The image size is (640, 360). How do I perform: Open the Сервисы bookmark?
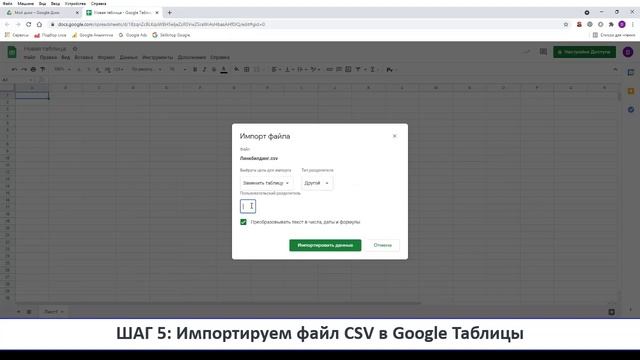(x=16, y=35)
